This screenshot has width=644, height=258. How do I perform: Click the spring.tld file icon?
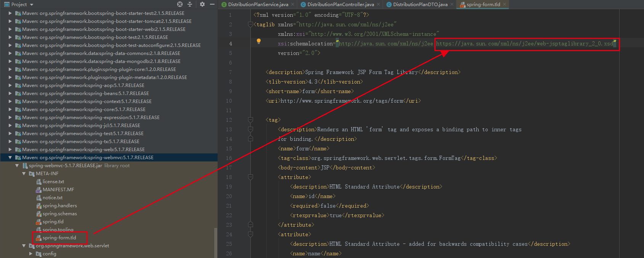coord(38,221)
